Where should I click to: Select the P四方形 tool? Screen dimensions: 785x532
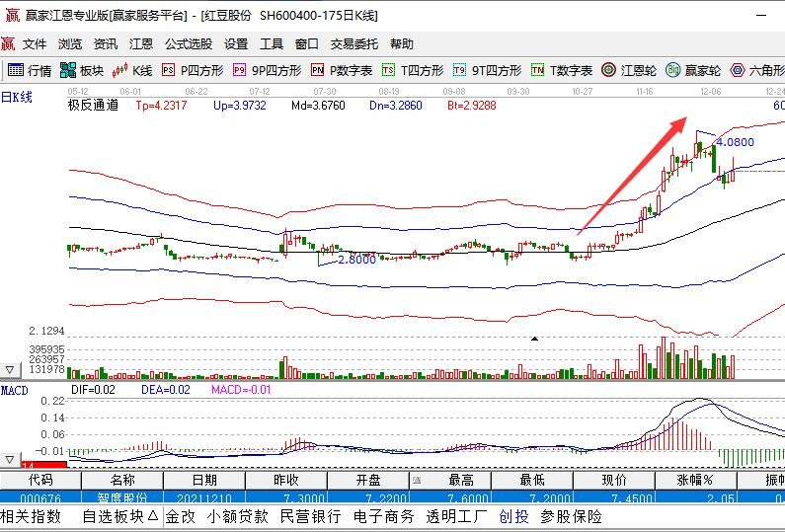coord(193,70)
